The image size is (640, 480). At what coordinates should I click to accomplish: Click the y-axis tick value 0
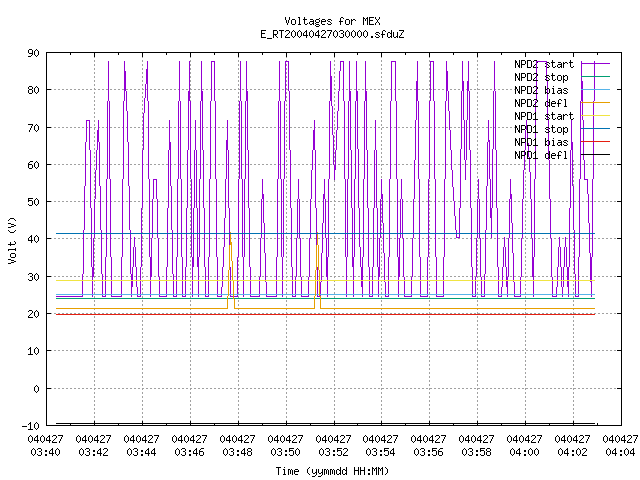point(37,389)
